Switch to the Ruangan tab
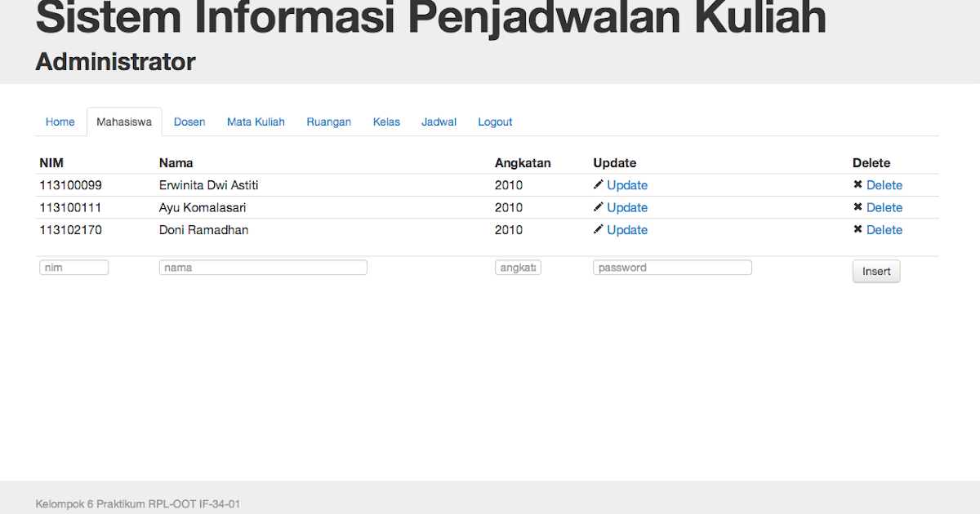 [x=328, y=122]
